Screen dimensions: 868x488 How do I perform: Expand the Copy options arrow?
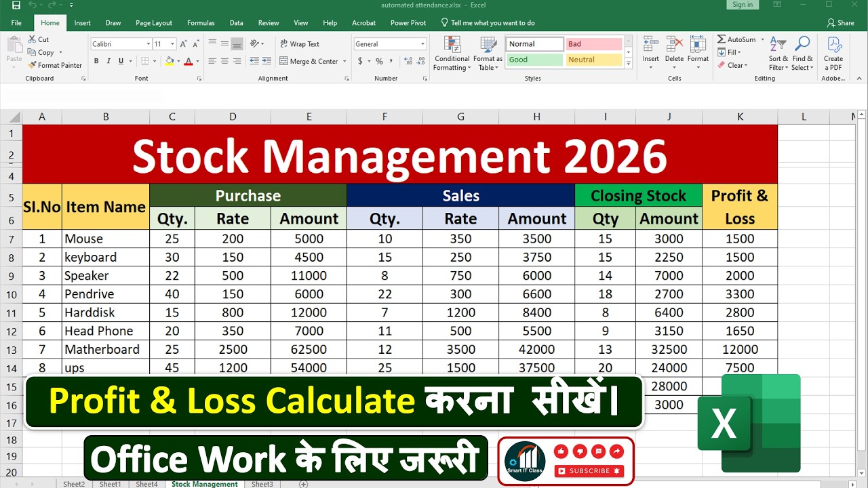60,52
